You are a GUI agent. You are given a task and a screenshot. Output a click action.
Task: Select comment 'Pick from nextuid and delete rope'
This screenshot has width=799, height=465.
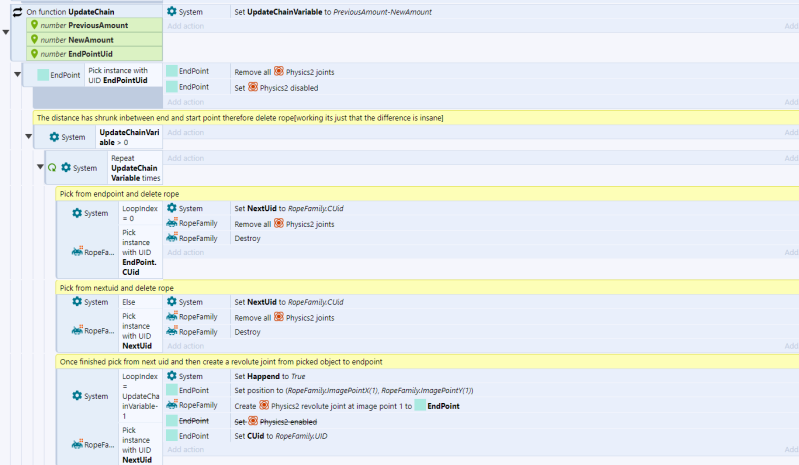[117, 288]
